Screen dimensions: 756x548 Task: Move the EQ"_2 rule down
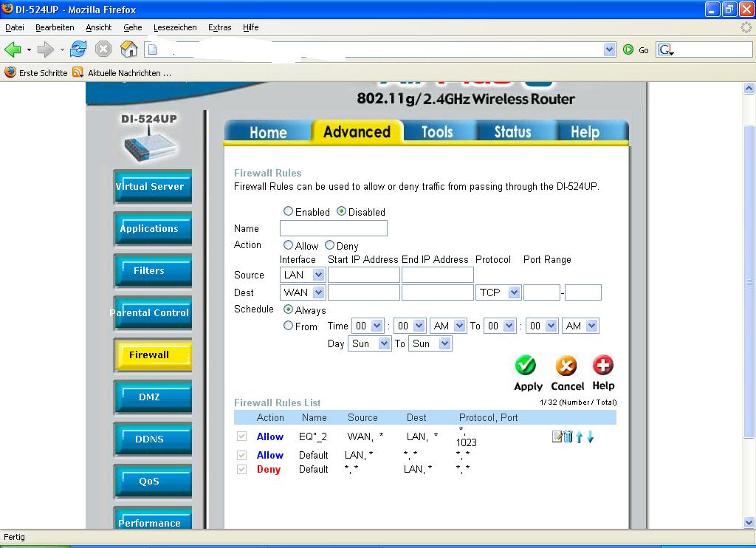pyautogui.click(x=590, y=437)
